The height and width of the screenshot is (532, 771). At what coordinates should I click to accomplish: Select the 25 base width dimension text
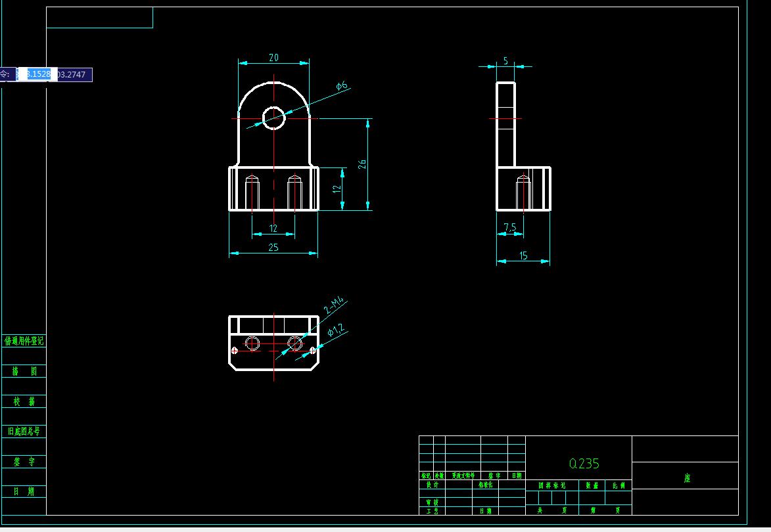coord(273,247)
